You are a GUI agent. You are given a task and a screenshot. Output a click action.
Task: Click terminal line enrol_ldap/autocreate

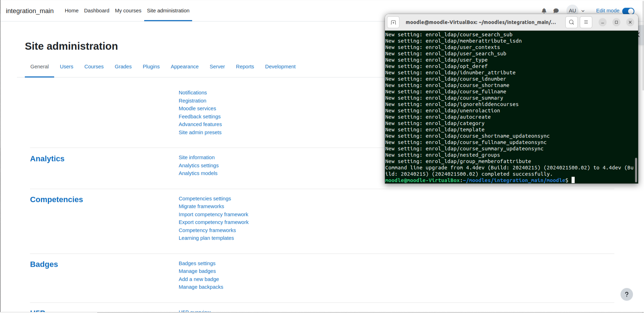click(438, 117)
